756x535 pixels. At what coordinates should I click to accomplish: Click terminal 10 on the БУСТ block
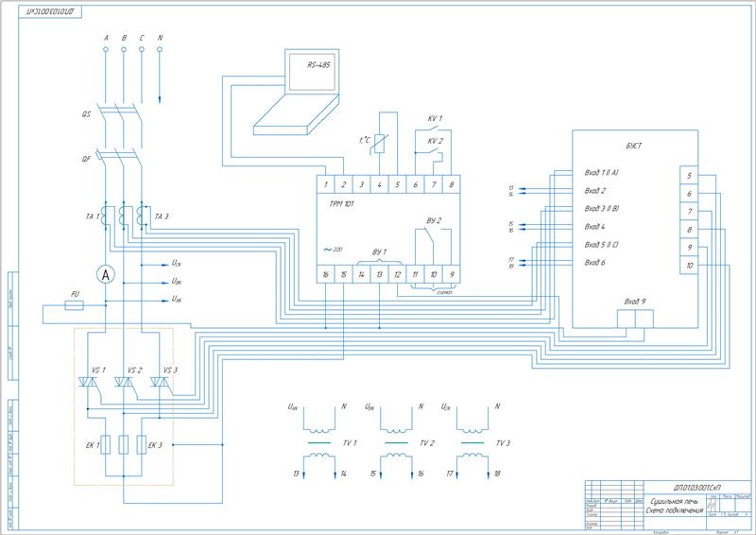(x=689, y=266)
